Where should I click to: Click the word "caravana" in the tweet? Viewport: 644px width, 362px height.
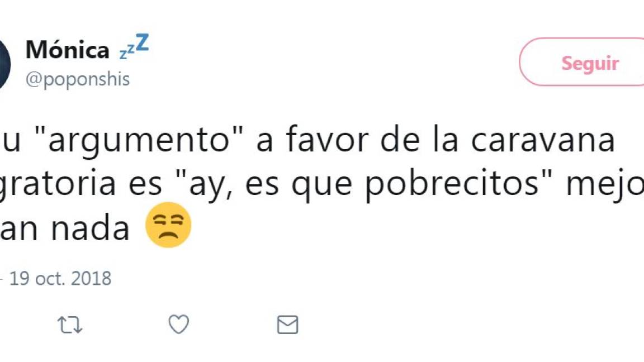point(542,140)
